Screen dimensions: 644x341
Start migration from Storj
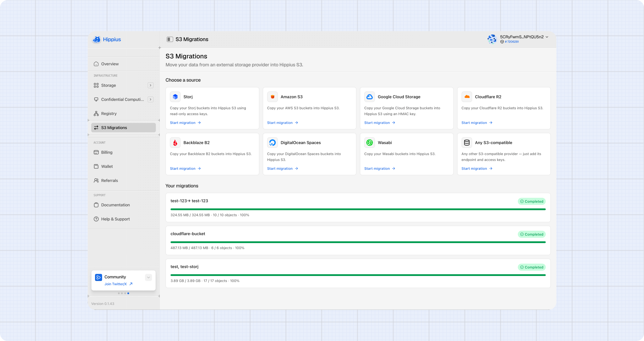[185, 123]
